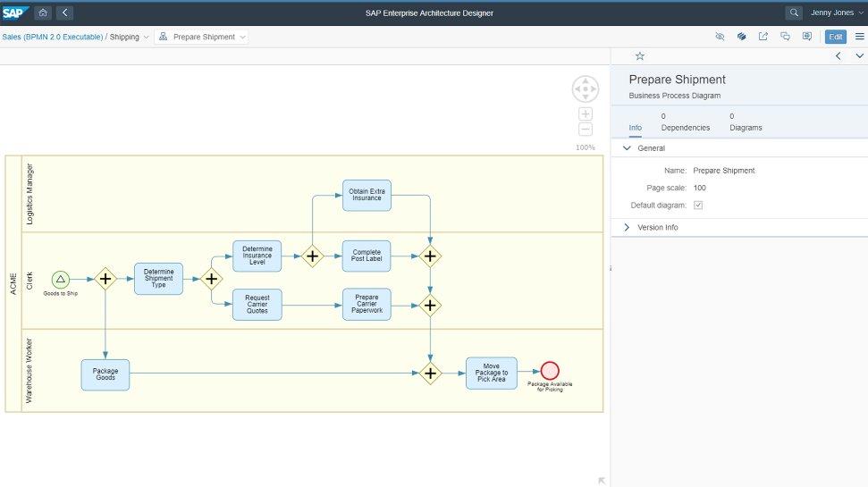Select the gateway before Move Package to Pick Area

(430, 374)
